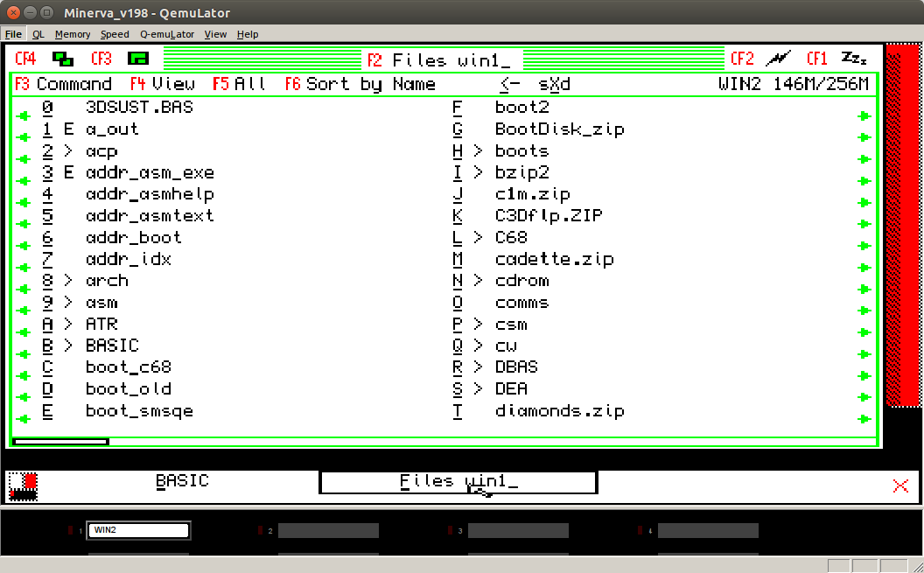Screen dimensions: 924x573
Task: Click the green arrow left of 3DSUST.BAS
Action: point(24,115)
